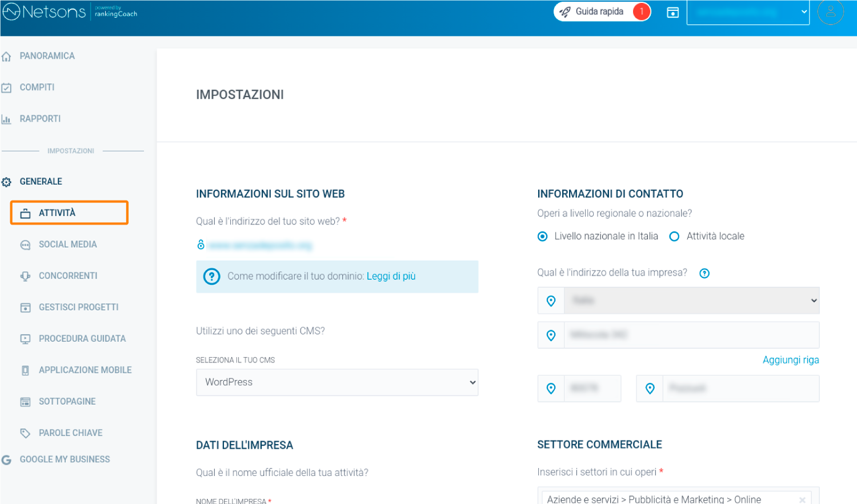This screenshot has width=857, height=504.
Task: Open the Guida rapida button
Action: [601, 12]
